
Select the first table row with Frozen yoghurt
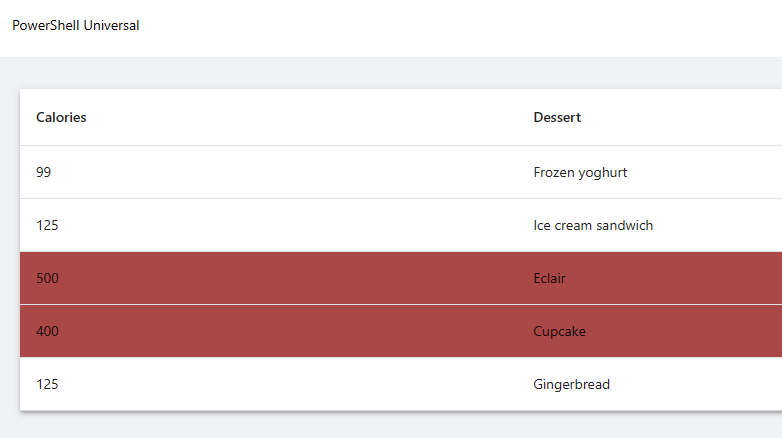point(300,172)
